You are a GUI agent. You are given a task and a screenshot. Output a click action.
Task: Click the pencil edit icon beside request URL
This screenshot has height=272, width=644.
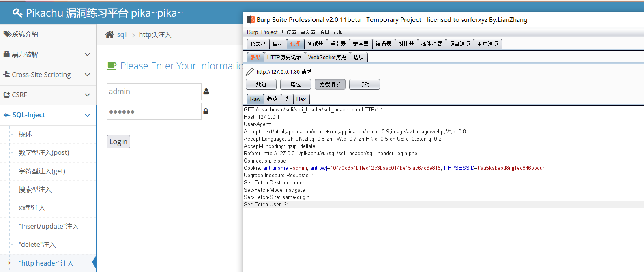coord(250,72)
